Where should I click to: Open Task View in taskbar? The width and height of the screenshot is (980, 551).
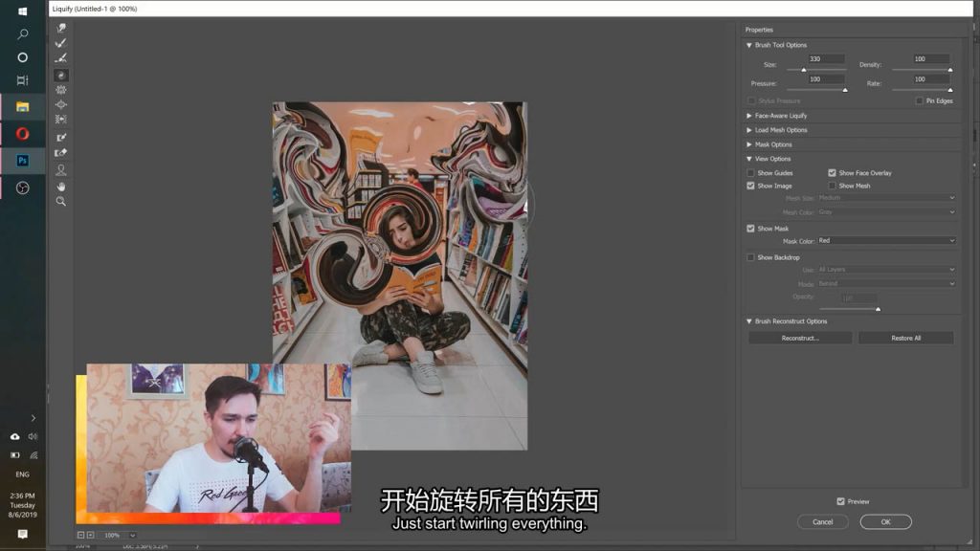[x=23, y=80]
